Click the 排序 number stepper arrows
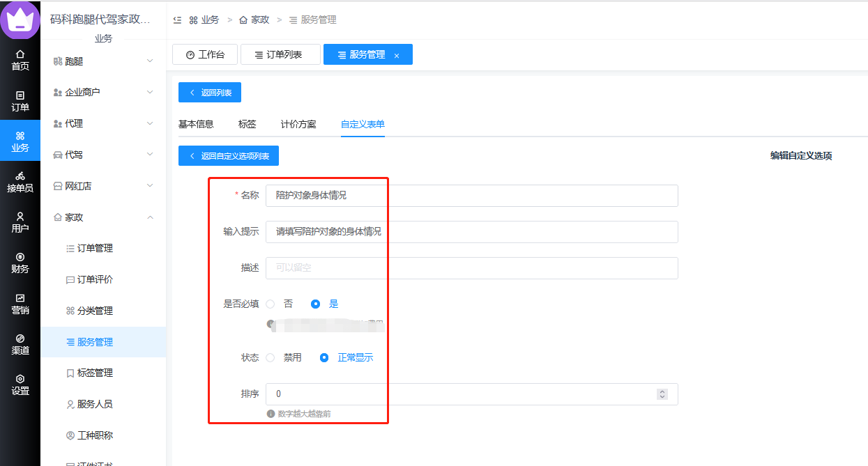Screen dimensions: 868x466 (662, 394)
